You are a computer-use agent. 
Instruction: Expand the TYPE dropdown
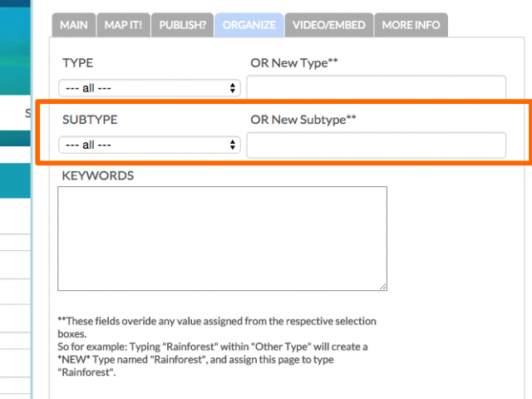tap(150, 88)
